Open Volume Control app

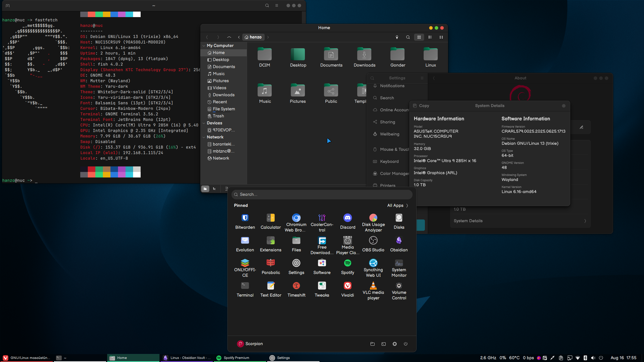[x=399, y=291]
